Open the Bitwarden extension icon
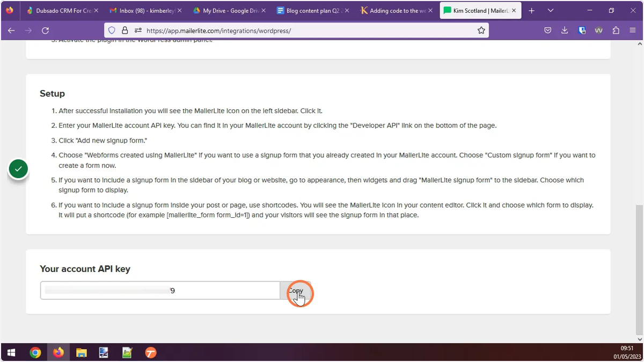 582,31
